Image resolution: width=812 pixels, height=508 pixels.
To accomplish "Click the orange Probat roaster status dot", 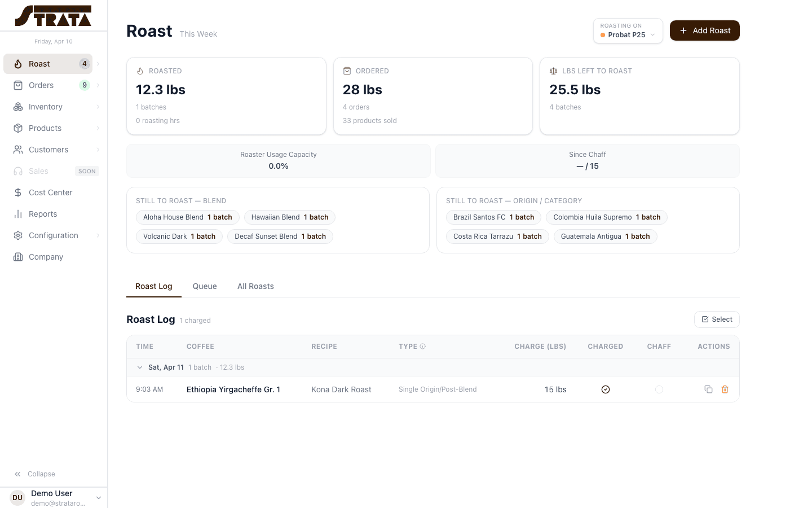I will [603, 35].
